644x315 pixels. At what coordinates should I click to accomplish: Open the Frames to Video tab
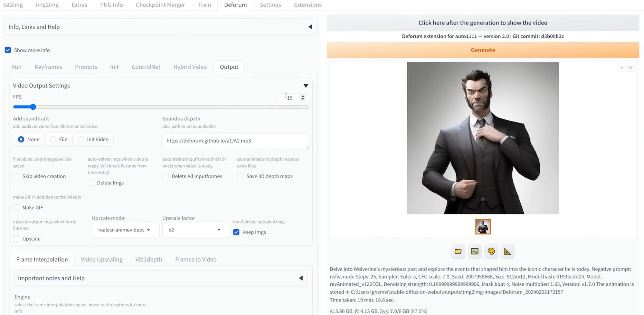pyautogui.click(x=196, y=260)
